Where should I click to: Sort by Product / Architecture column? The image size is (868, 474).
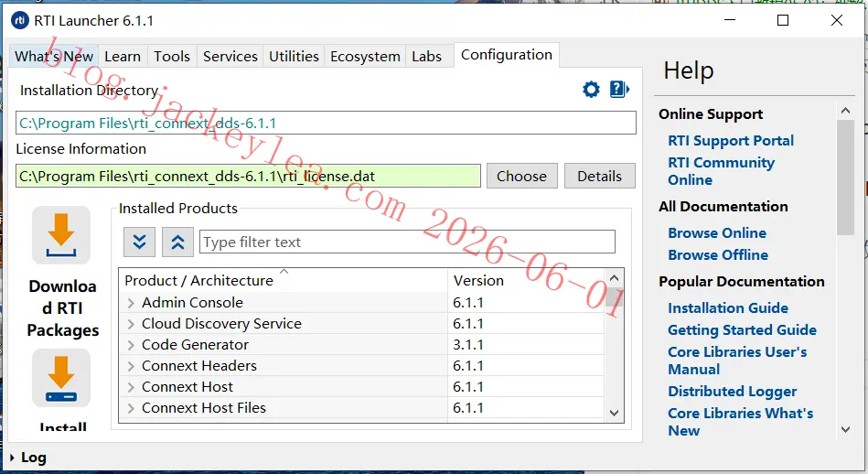[284, 280]
